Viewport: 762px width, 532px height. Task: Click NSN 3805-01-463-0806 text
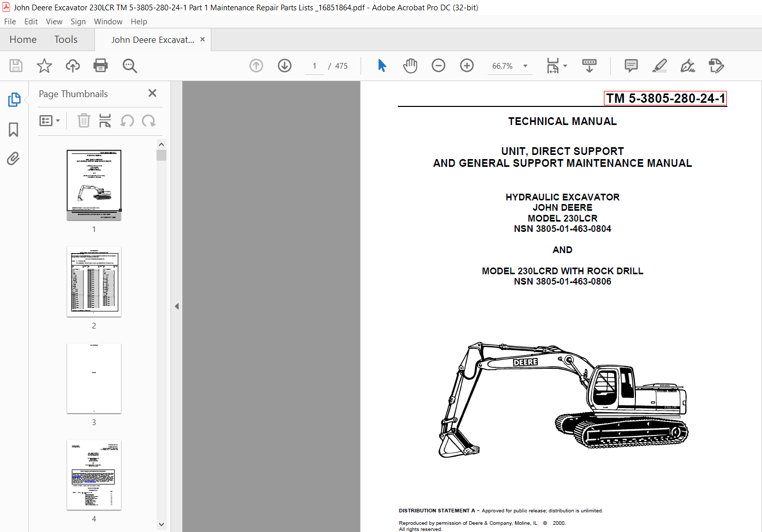(x=562, y=281)
